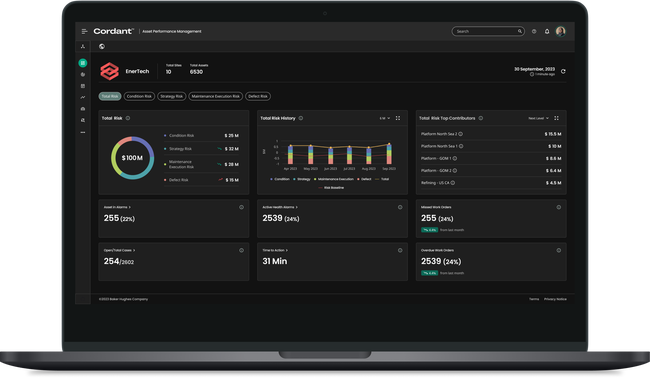Click the notification bell icon
Screen dimensions: 650x378
[x=547, y=32]
